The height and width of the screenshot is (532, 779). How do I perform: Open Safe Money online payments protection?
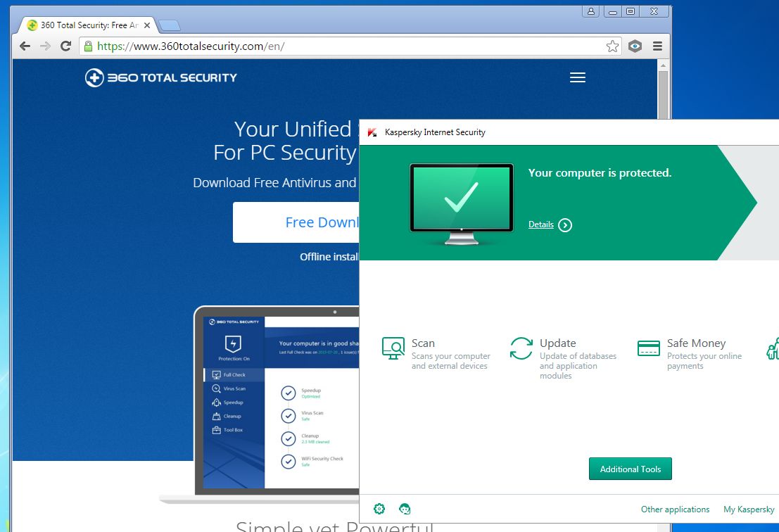[690, 353]
